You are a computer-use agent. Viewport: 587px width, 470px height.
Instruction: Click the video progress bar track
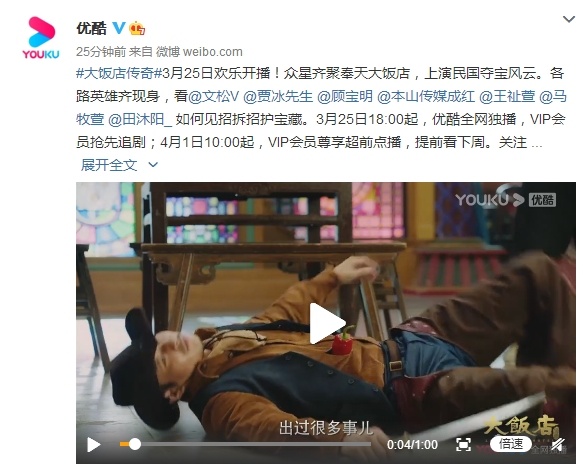coord(245,445)
